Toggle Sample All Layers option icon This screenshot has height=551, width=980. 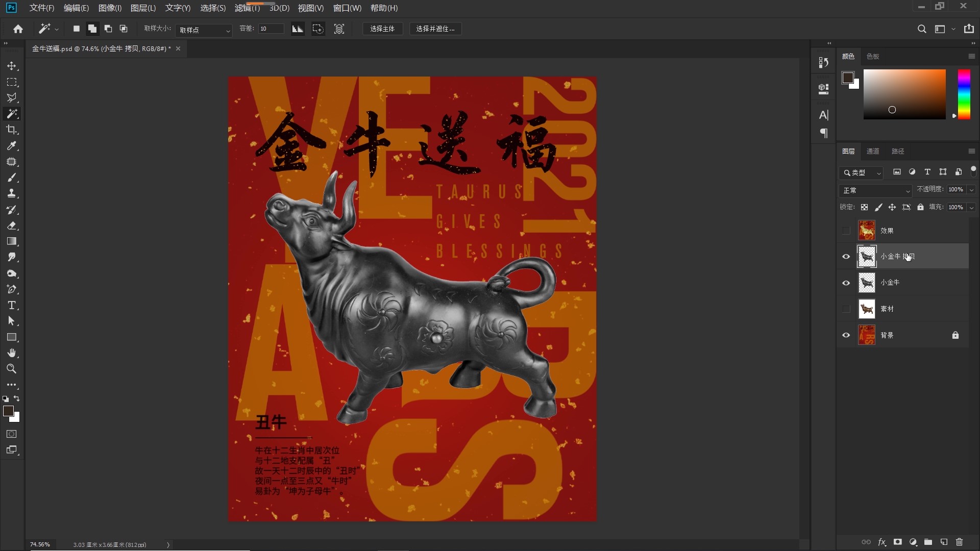pyautogui.click(x=339, y=29)
